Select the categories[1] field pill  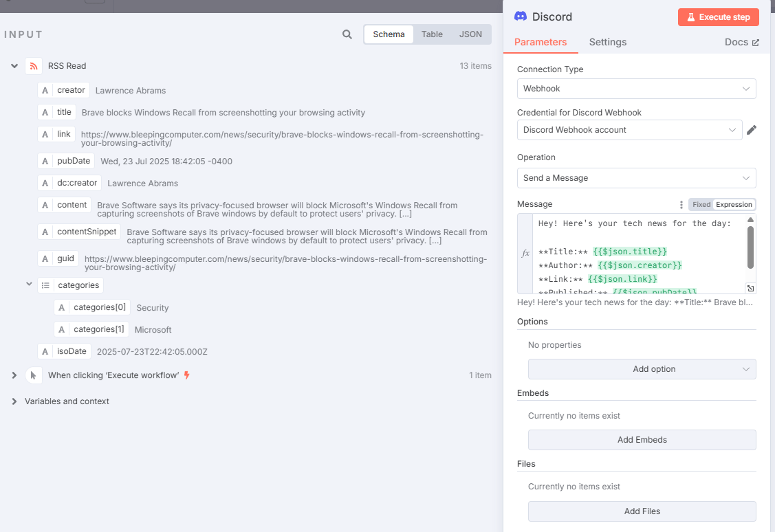[91, 329]
